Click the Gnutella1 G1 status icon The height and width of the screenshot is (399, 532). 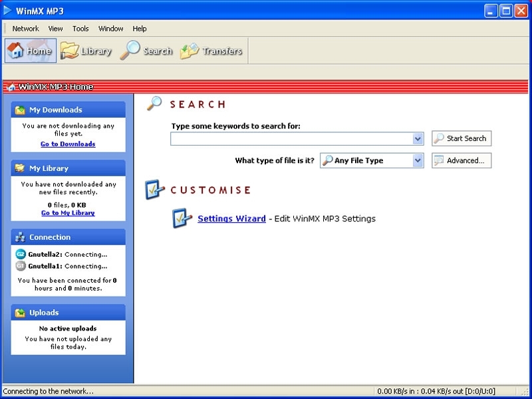tap(21, 266)
